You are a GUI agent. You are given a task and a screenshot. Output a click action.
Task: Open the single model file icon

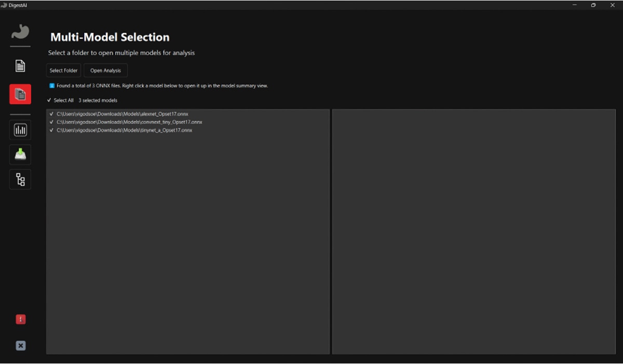(x=20, y=66)
